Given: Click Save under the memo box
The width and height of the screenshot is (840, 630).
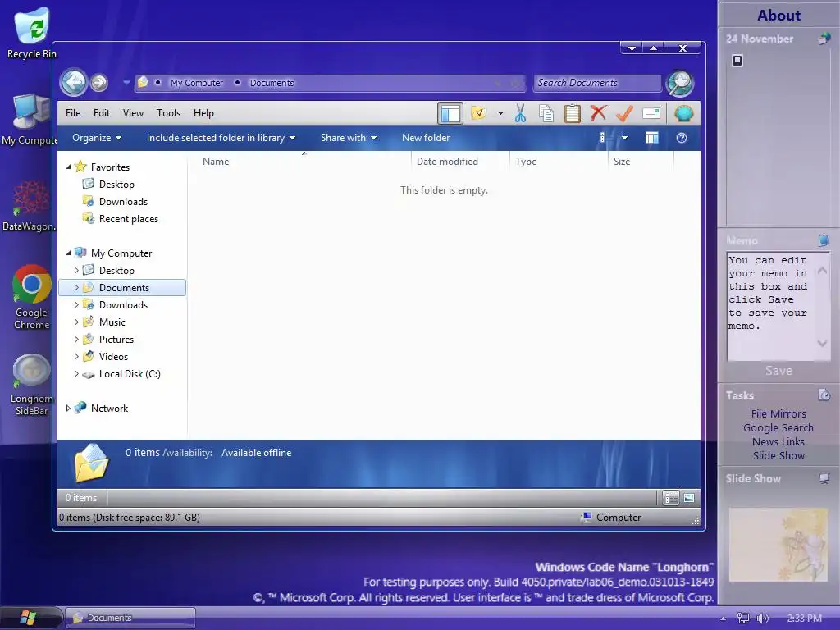Looking at the screenshot, I should tap(778, 371).
